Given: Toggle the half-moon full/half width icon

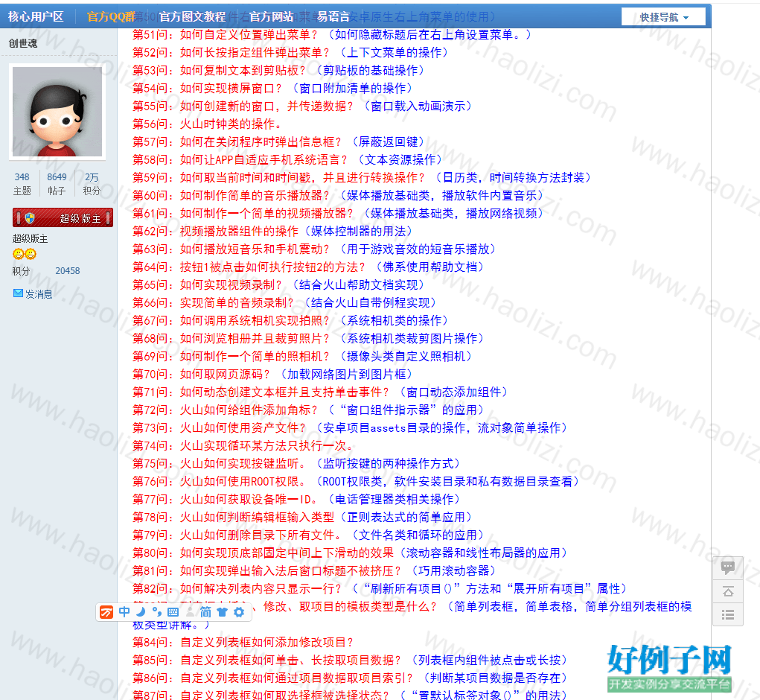Looking at the screenshot, I should [x=141, y=612].
